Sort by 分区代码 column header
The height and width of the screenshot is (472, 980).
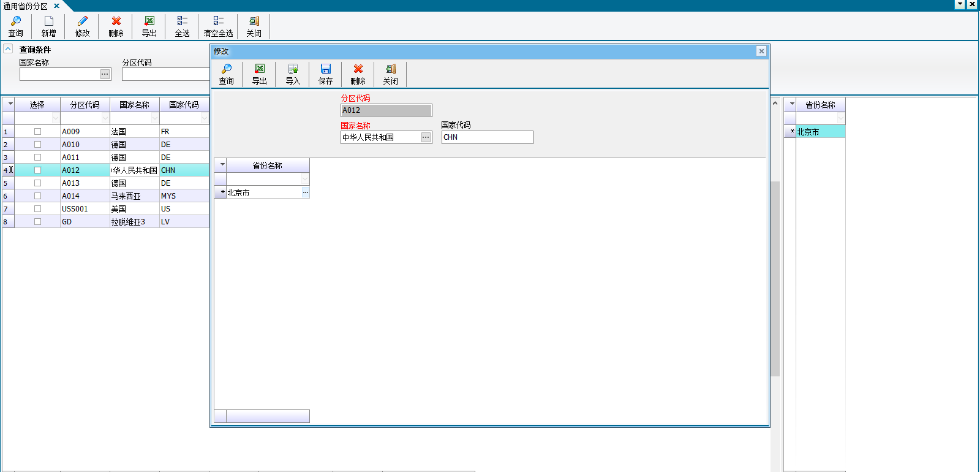85,105
